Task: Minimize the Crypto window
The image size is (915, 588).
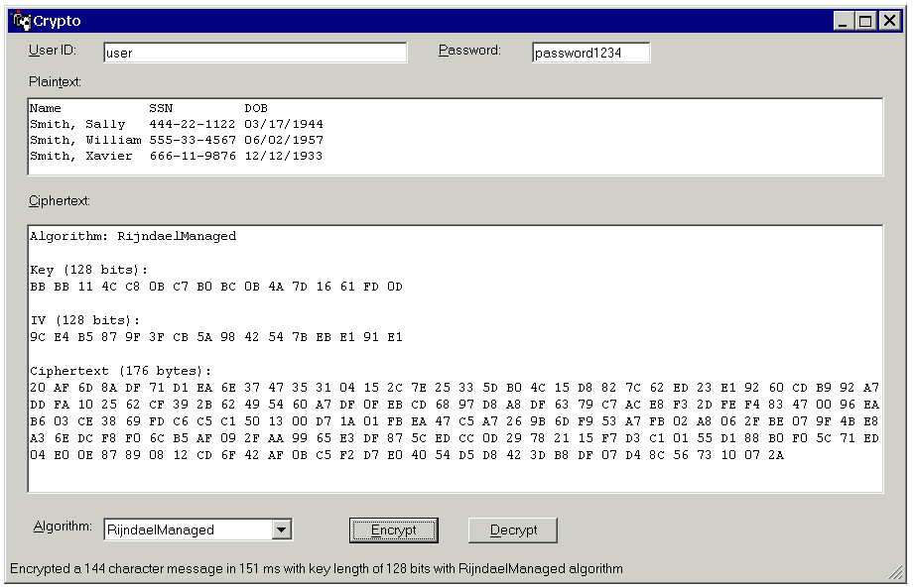Action: [844, 21]
